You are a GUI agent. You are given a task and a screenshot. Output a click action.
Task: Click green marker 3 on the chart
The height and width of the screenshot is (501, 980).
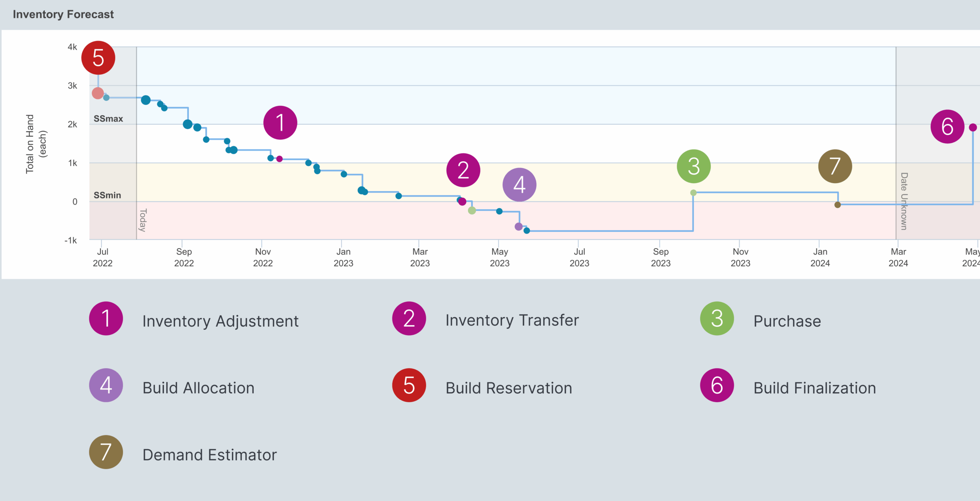pyautogui.click(x=694, y=166)
